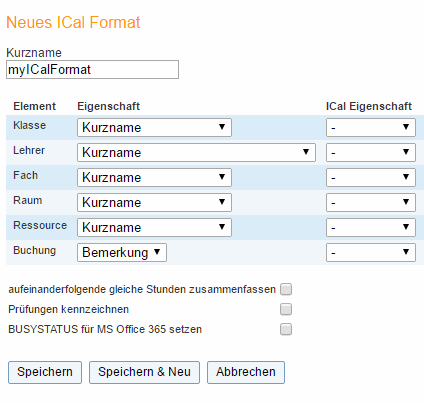Open the Ressource Eigenschaft dropdown

point(154,227)
